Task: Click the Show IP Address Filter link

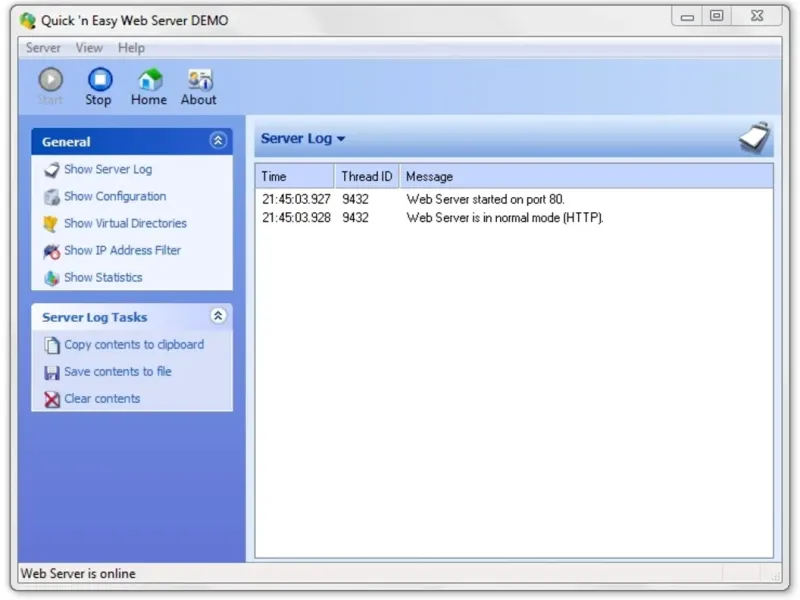Action: (x=122, y=251)
